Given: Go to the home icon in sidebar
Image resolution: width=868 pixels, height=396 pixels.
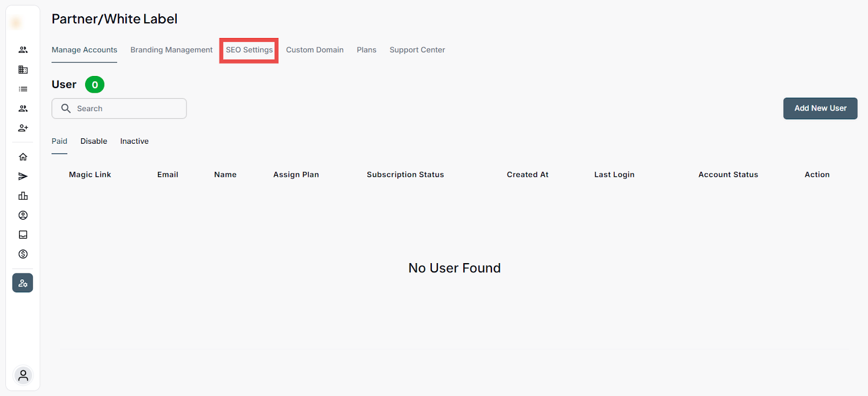Looking at the screenshot, I should coord(23,157).
